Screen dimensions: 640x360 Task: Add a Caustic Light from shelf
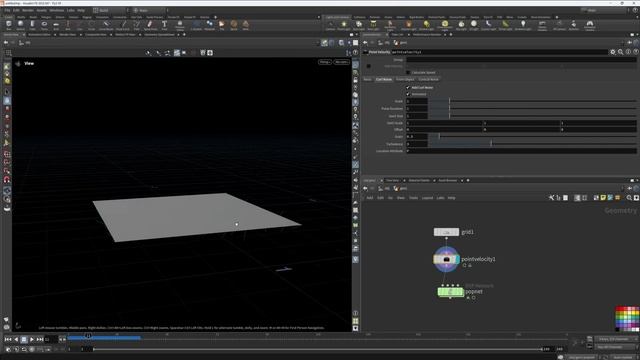coord(488,25)
